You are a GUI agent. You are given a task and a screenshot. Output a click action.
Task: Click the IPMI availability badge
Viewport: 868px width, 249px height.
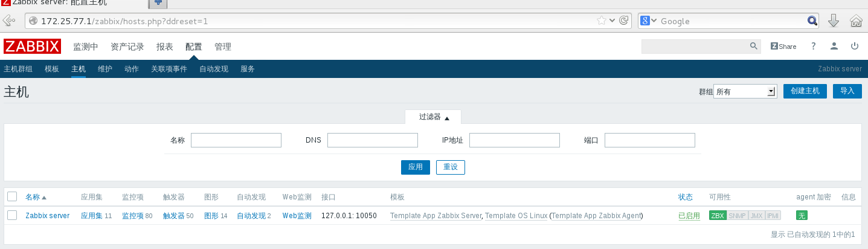[773, 216]
